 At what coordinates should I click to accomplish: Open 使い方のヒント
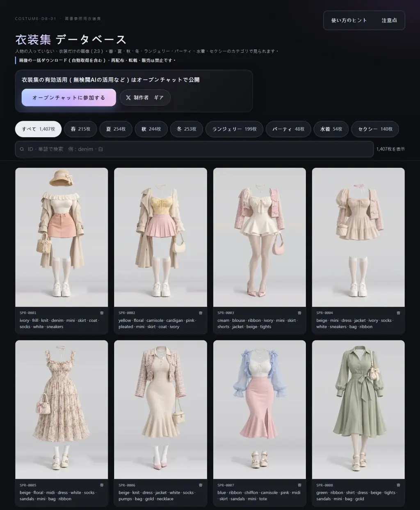click(x=349, y=20)
